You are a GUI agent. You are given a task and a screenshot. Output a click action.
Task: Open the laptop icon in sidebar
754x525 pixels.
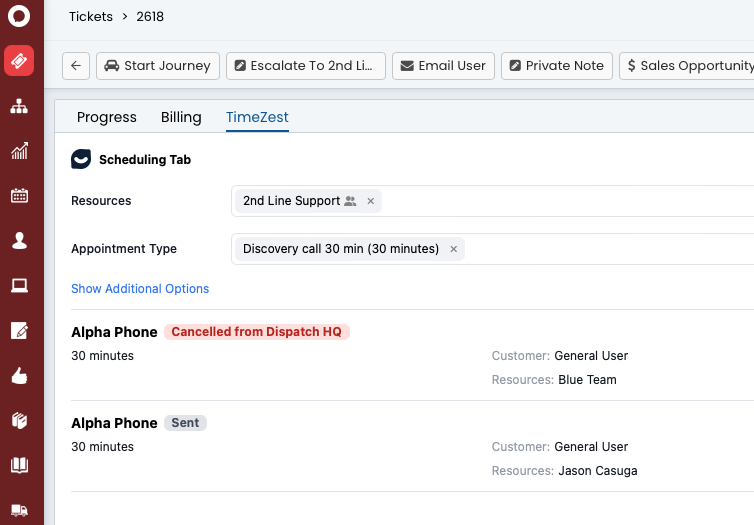19,286
